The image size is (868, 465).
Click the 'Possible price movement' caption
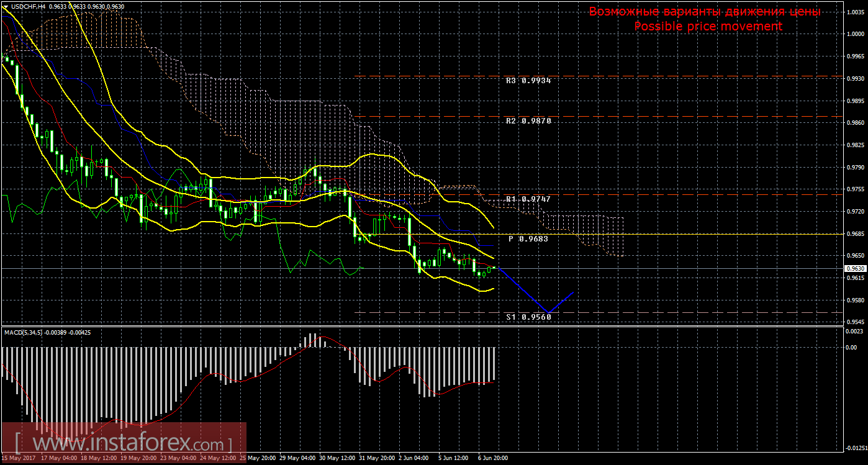708,27
